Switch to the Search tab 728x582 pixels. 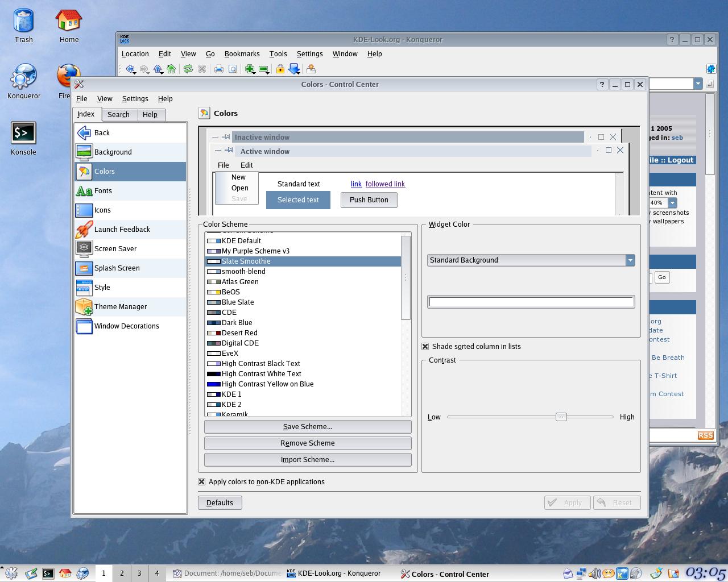click(118, 115)
